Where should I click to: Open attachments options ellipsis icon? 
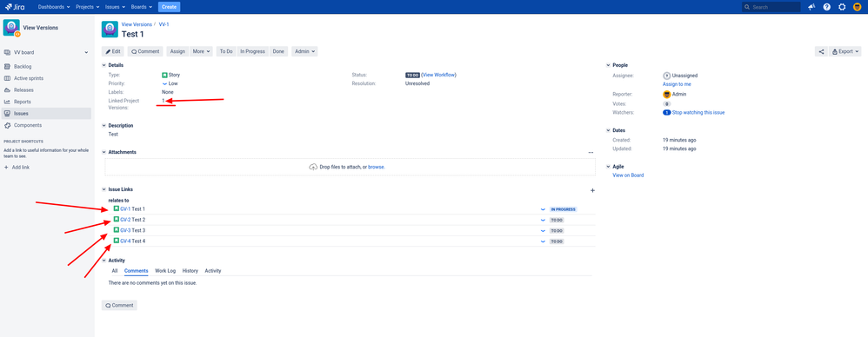pyautogui.click(x=591, y=152)
